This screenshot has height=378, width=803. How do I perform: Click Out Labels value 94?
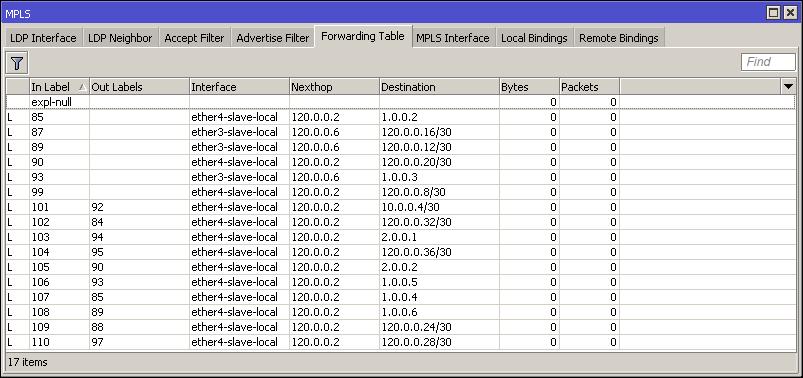click(97, 237)
